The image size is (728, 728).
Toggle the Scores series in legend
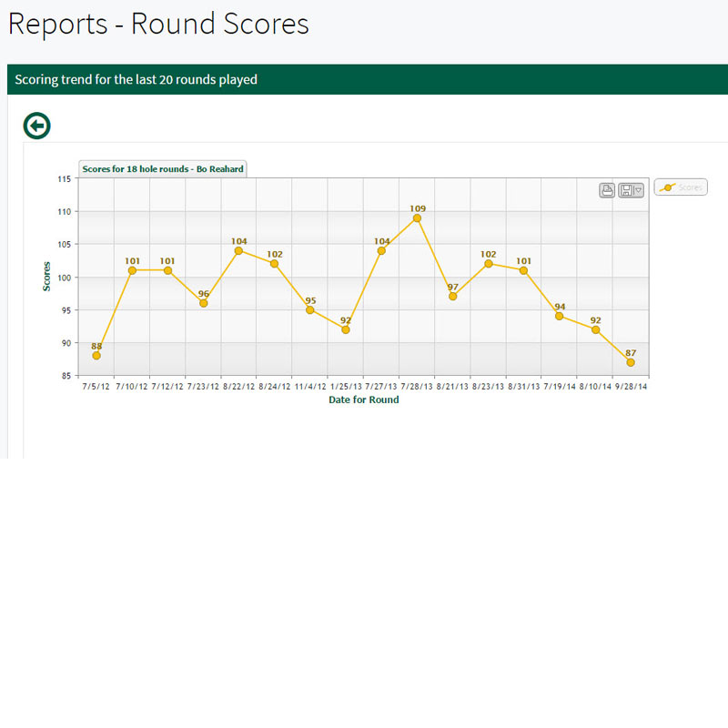tap(681, 187)
